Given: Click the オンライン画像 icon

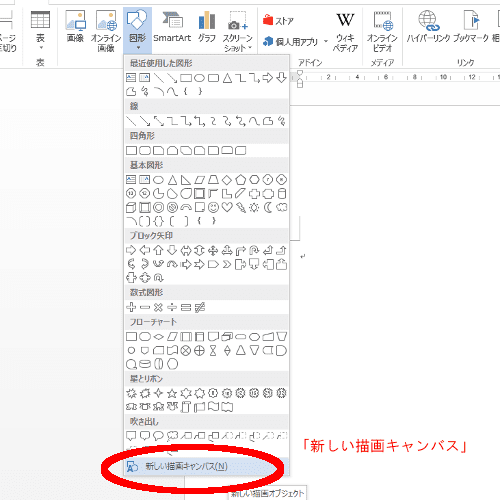Looking at the screenshot, I should 106,31.
